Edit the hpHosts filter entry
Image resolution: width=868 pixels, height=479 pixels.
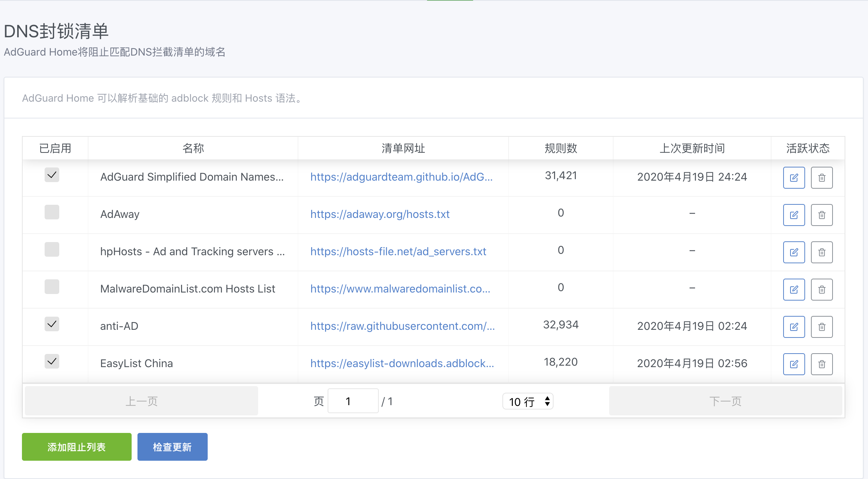794,252
